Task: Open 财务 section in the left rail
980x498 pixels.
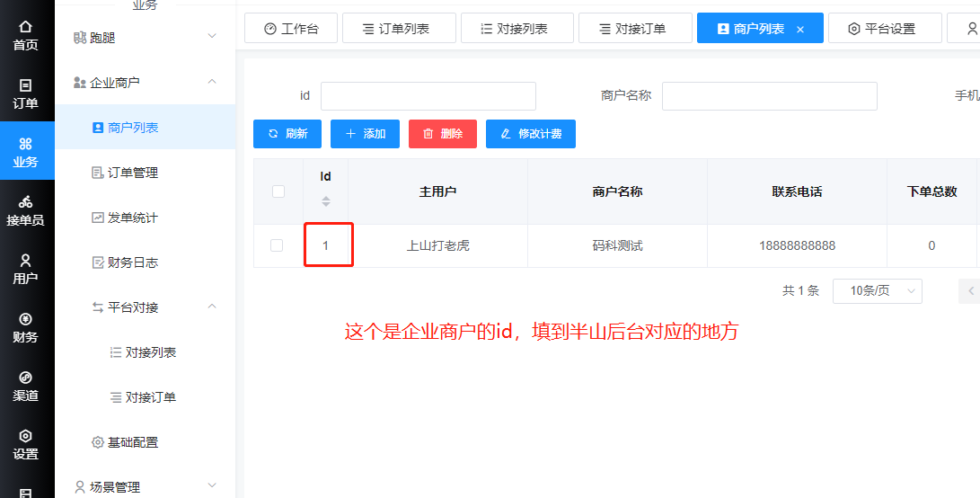Action: pos(26,328)
